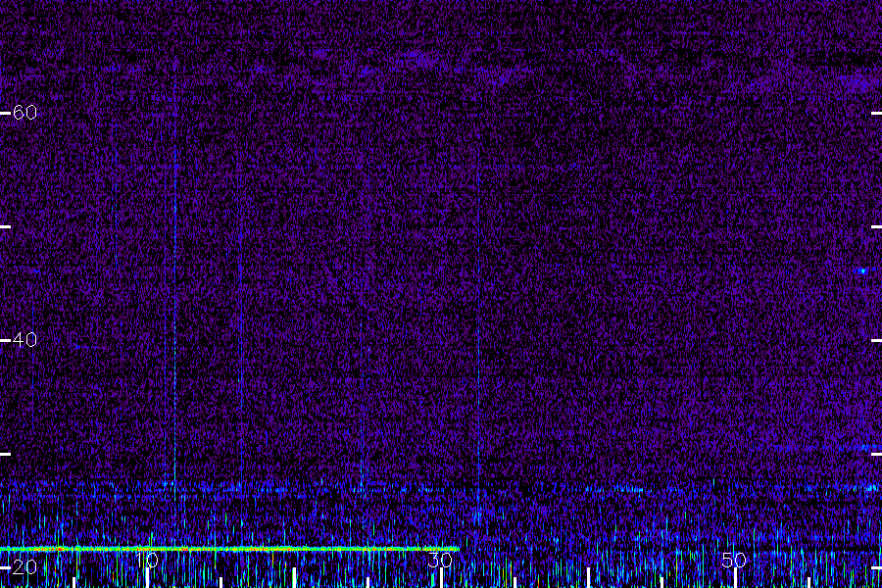This screenshot has height=588, width=882.
Task: Click the bright green horizontal signal line
Action: point(229,549)
